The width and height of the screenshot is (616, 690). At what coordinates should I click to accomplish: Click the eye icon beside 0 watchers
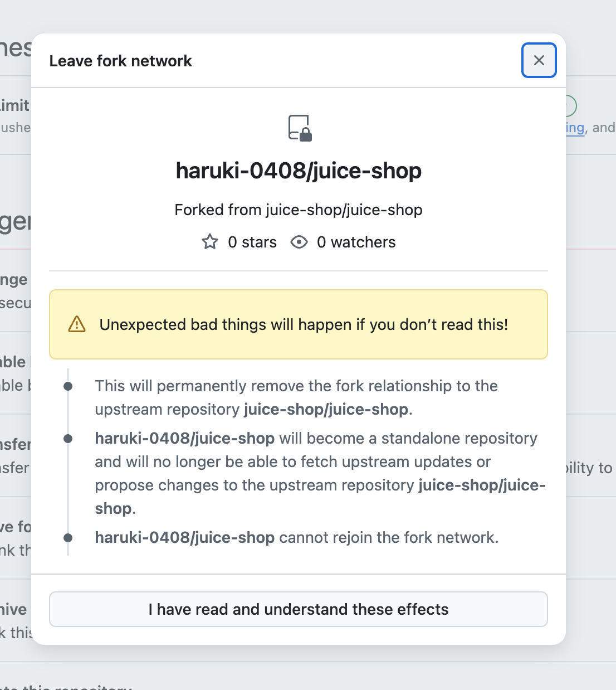(x=299, y=242)
